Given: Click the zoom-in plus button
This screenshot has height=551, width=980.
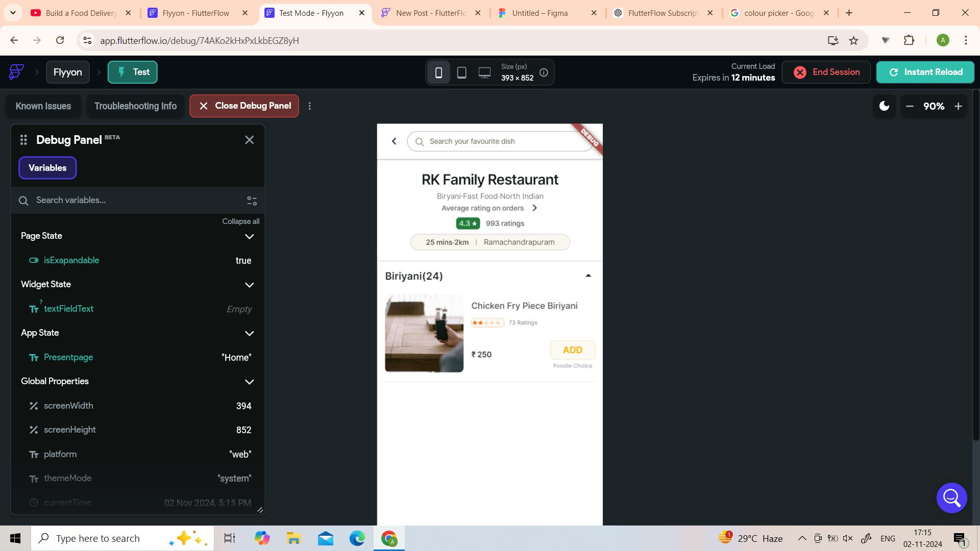Looking at the screenshot, I should point(958,106).
